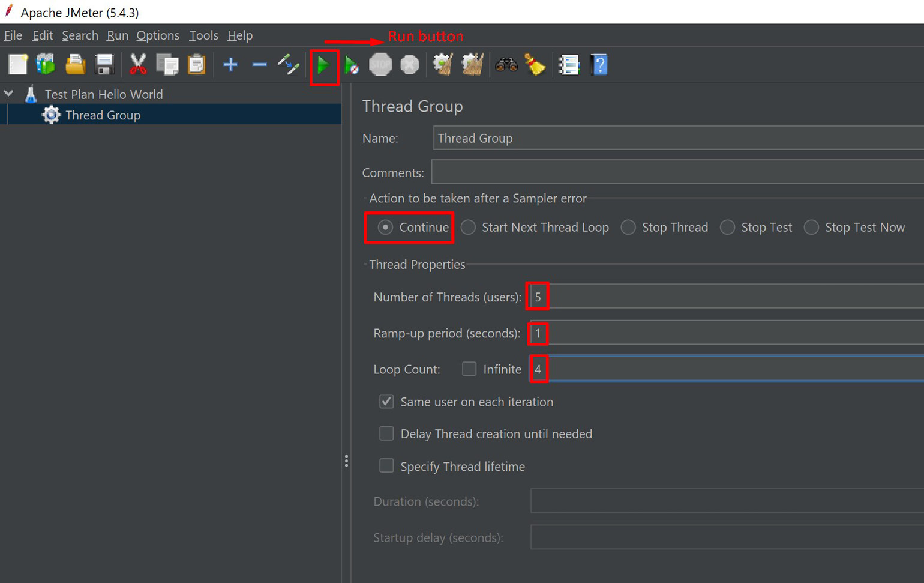Save the test plan via floppy icon
This screenshot has height=583, width=924.
[104, 64]
